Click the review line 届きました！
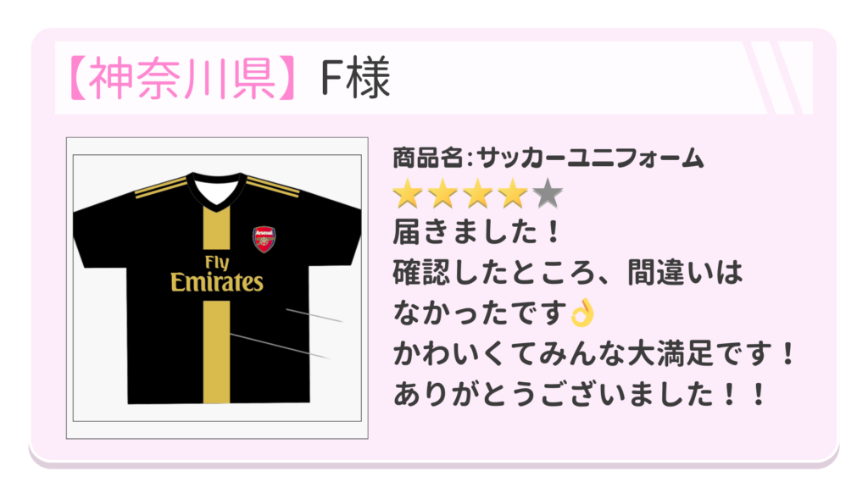Screen dimensions: 868x488 [476, 232]
